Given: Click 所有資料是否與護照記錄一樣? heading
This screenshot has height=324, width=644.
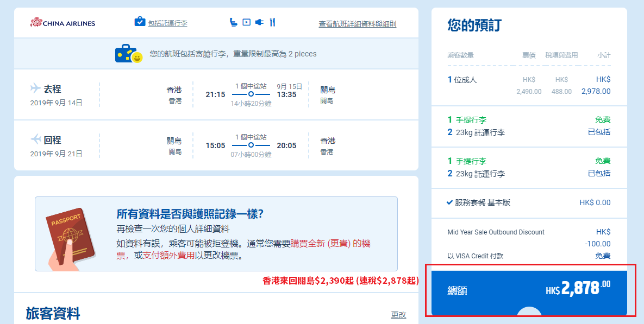Looking at the screenshot, I should pyautogui.click(x=190, y=214).
